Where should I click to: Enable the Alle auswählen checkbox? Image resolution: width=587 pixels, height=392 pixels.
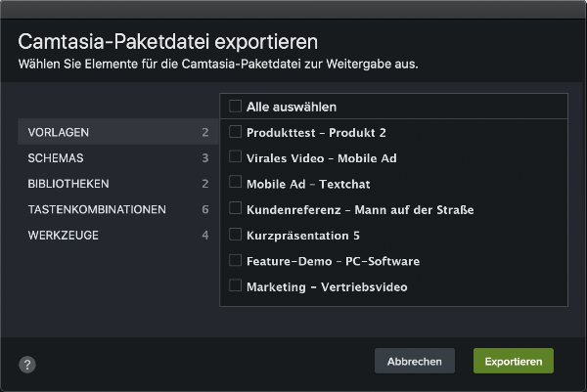tap(235, 107)
